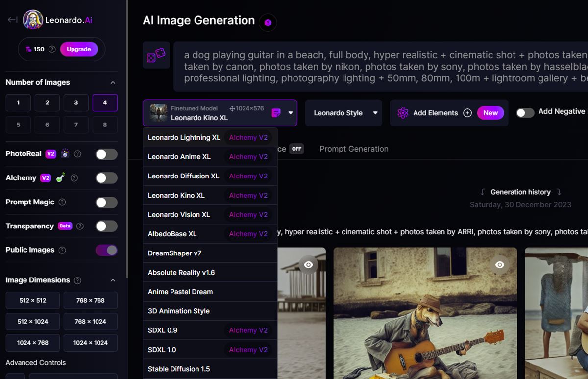Click the 1024×576 dimensions icon in model selector
The width and height of the screenshot is (588, 379).
(232, 108)
